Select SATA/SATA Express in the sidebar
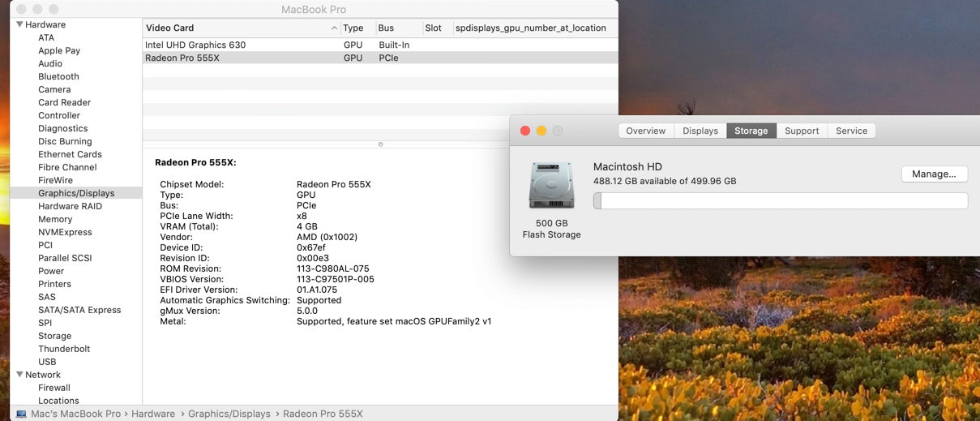Viewport: 980px width, 421px height. coord(79,310)
